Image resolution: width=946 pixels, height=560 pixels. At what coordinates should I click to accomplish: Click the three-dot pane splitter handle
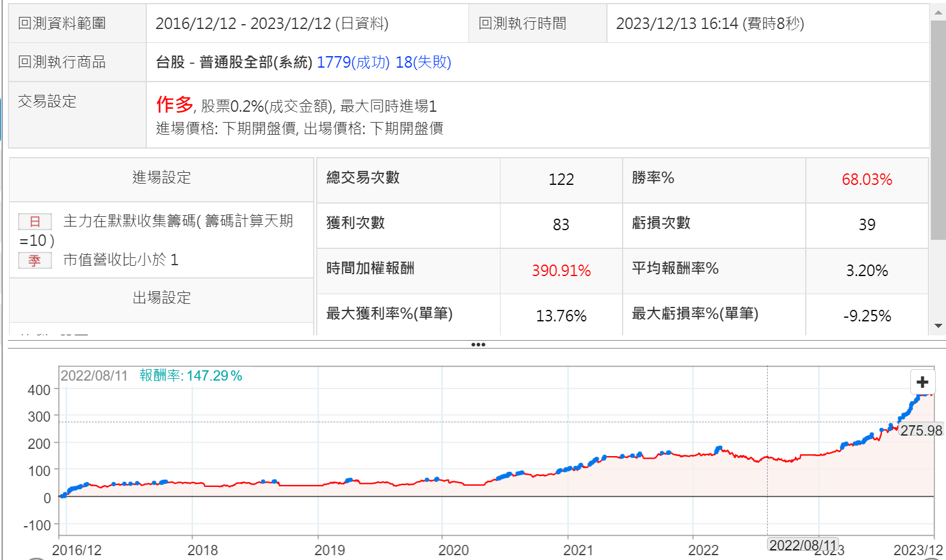[x=478, y=345]
